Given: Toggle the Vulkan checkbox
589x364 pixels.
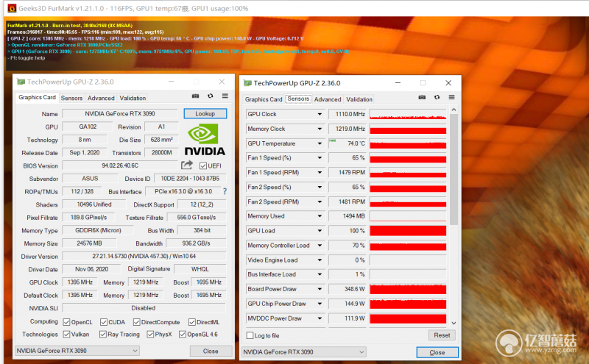Looking at the screenshot, I should click(66, 334).
